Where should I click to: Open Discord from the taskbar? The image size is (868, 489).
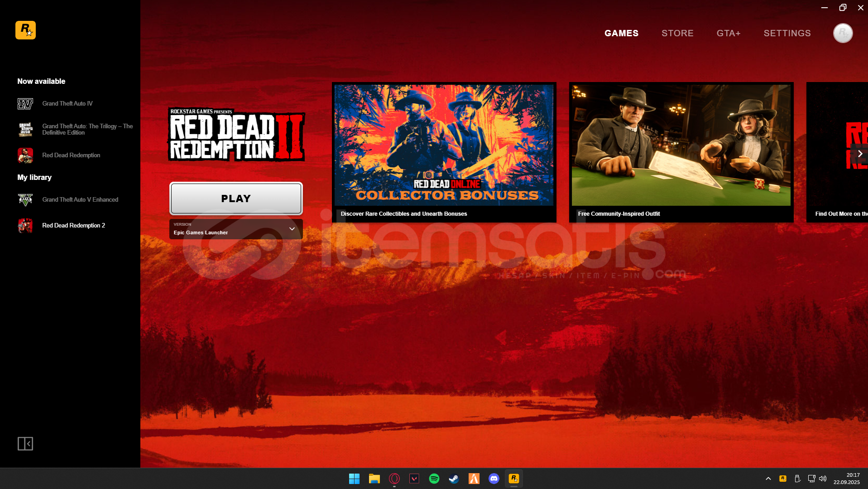[x=494, y=479]
